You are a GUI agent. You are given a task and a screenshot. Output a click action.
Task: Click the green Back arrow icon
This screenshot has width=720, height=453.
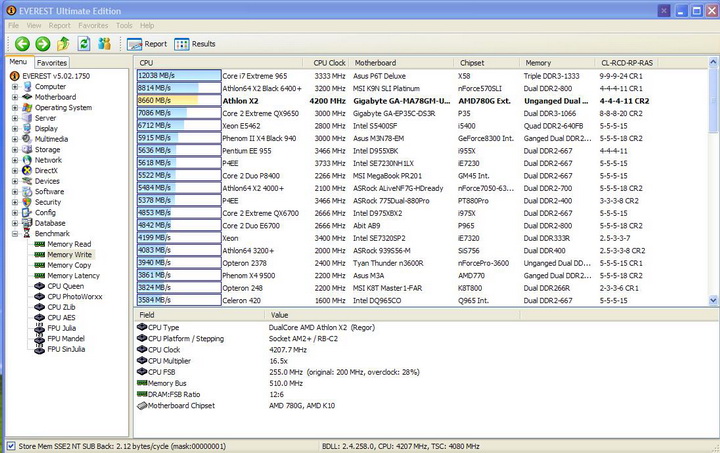coord(22,44)
